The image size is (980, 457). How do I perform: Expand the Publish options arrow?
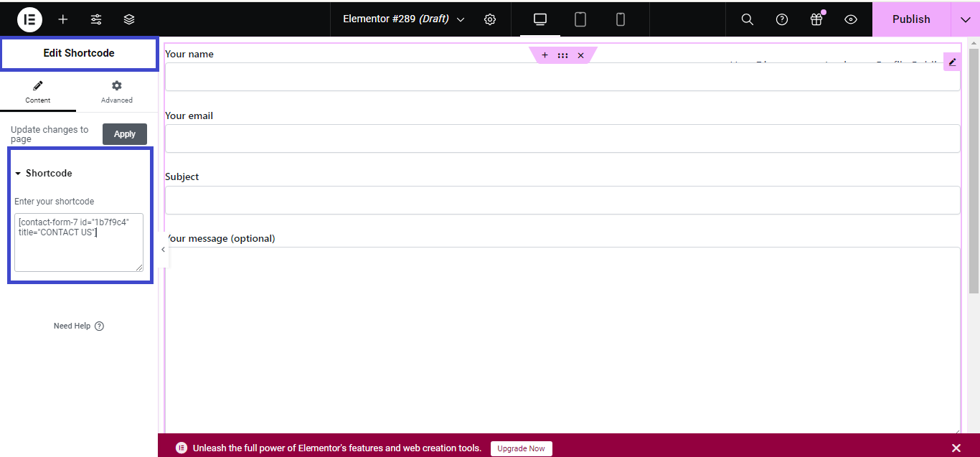[x=965, y=19]
